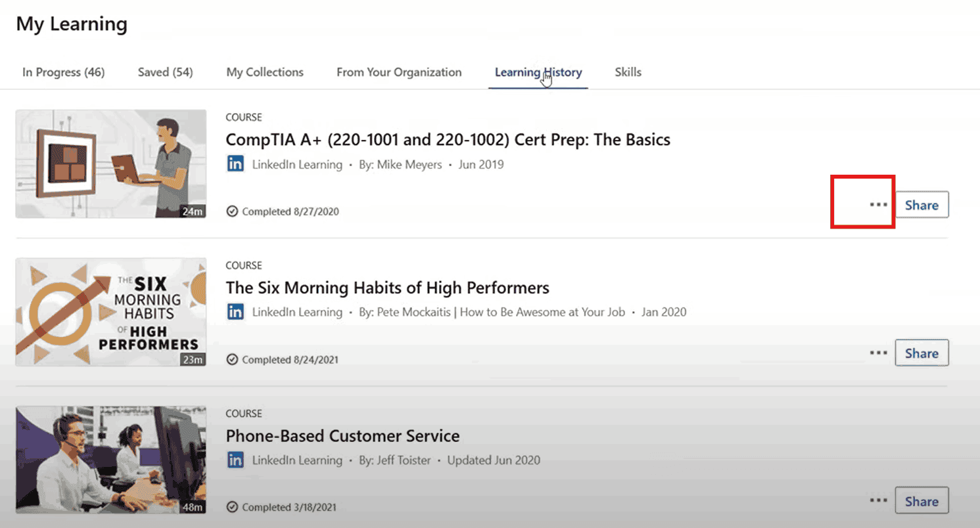Click the Jan 2020 release date

[x=664, y=312]
